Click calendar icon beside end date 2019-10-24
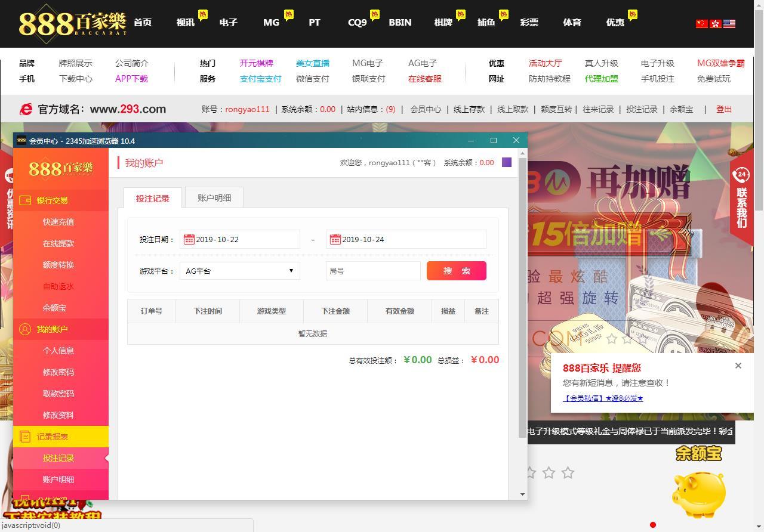 tap(335, 239)
